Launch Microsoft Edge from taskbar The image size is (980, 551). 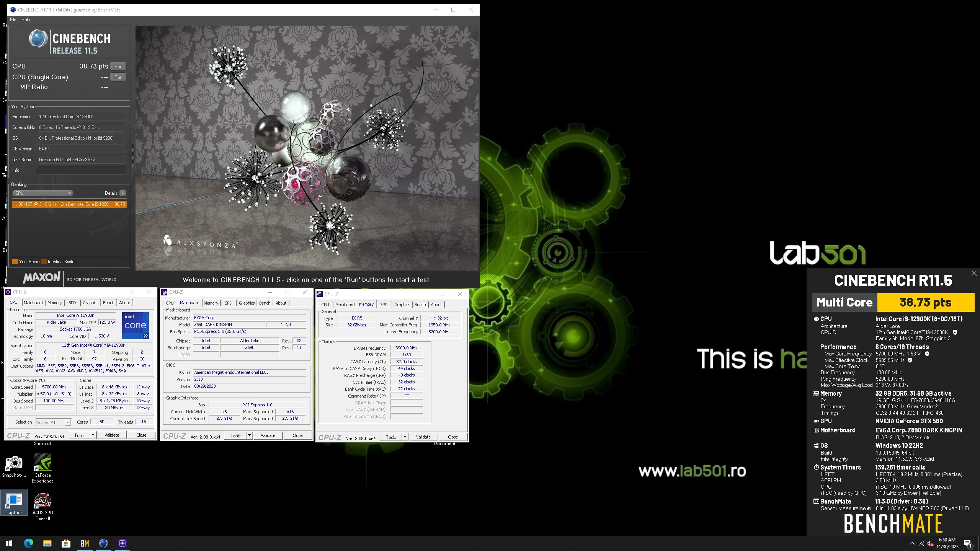(x=29, y=543)
